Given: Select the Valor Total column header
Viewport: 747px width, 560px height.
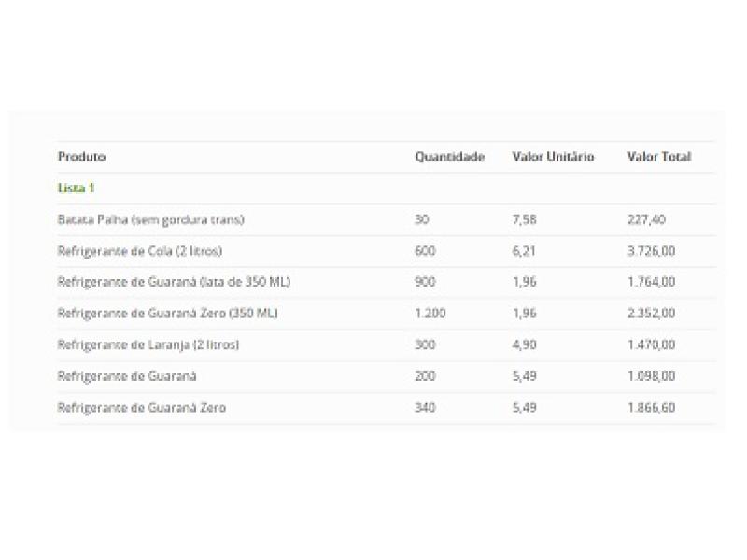Looking at the screenshot, I should coord(658,157).
